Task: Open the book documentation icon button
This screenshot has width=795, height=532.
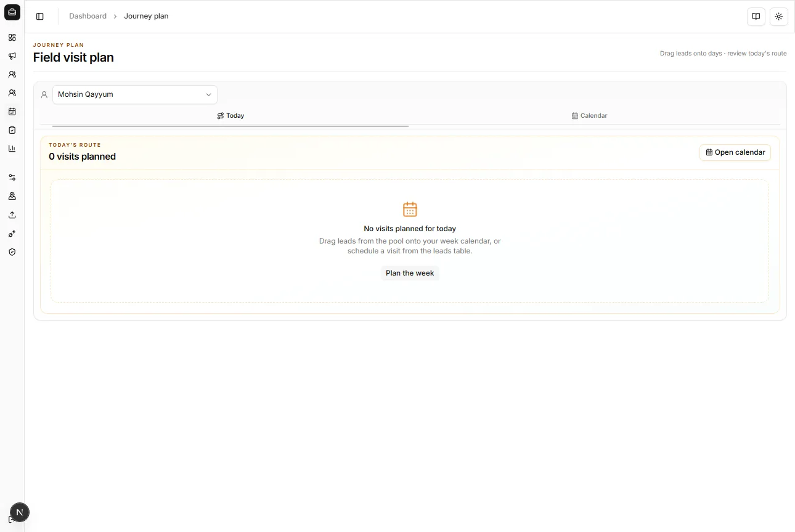Action: click(x=756, y=17)
